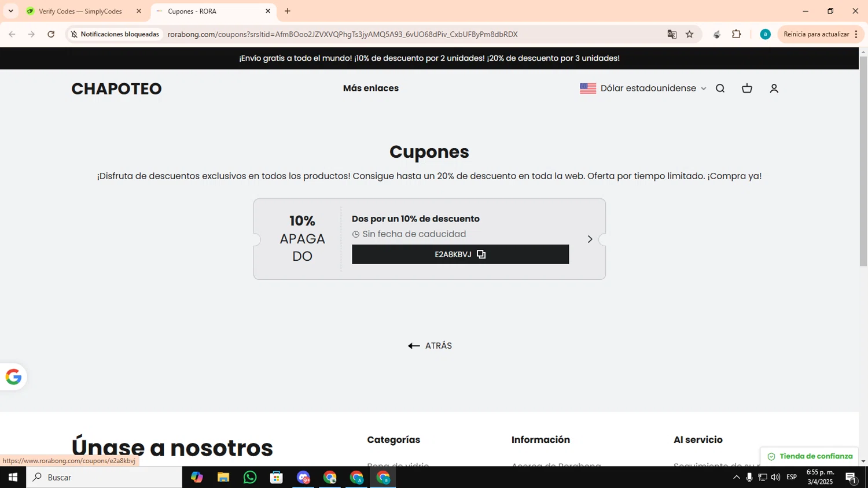Open the Chrome profile avatar
This screenshot has height=488, width=868.
[x=765, y=34]
